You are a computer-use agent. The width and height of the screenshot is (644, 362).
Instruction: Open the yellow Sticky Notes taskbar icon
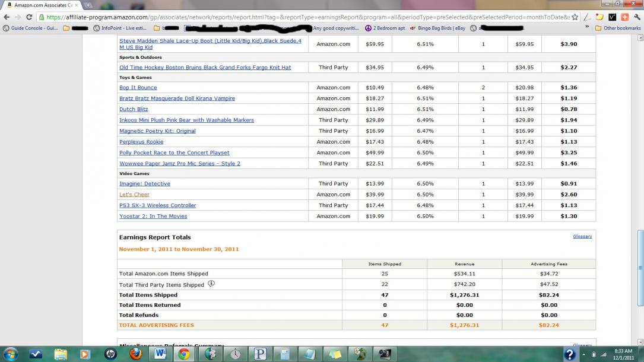tap(335, 354)
